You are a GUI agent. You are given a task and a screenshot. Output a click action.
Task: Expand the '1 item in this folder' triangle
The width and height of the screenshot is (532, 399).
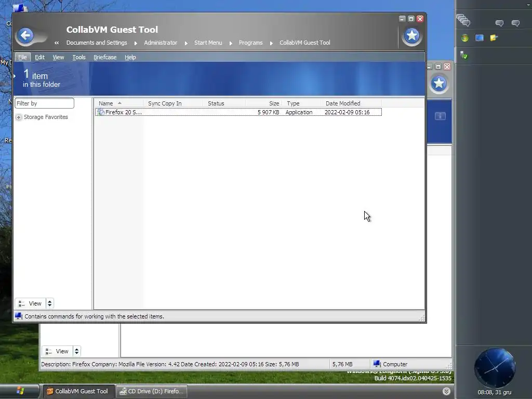pyautogui.click(x=15, y=76)
